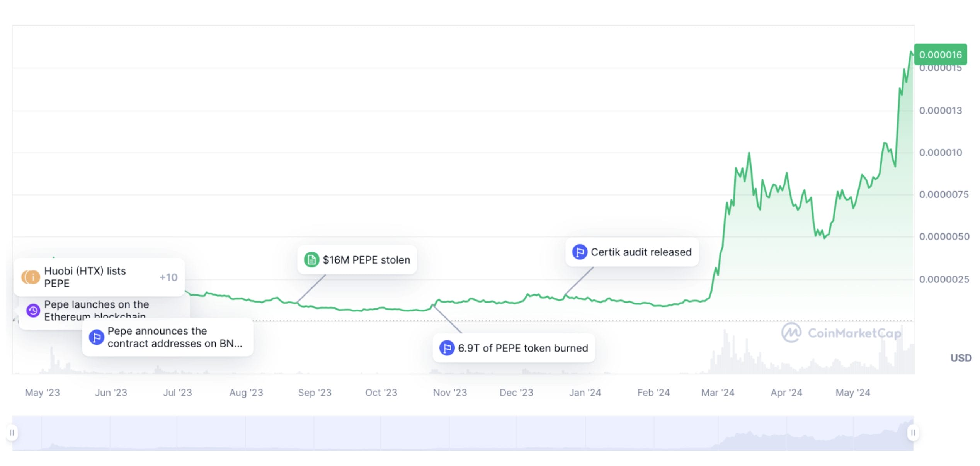Expand the '+10' hidden events badge
This screenshot has height=466, width=980.
pos(168,277)
